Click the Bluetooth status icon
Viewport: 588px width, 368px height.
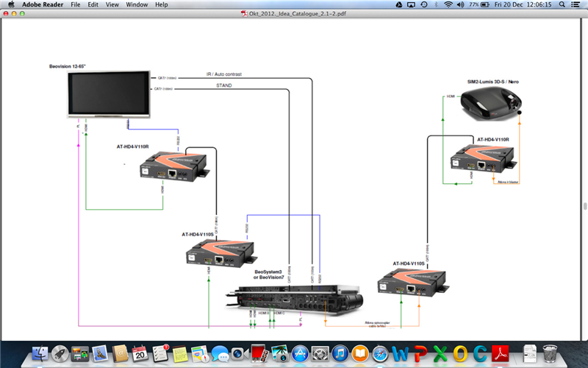(x=436, y=4)
